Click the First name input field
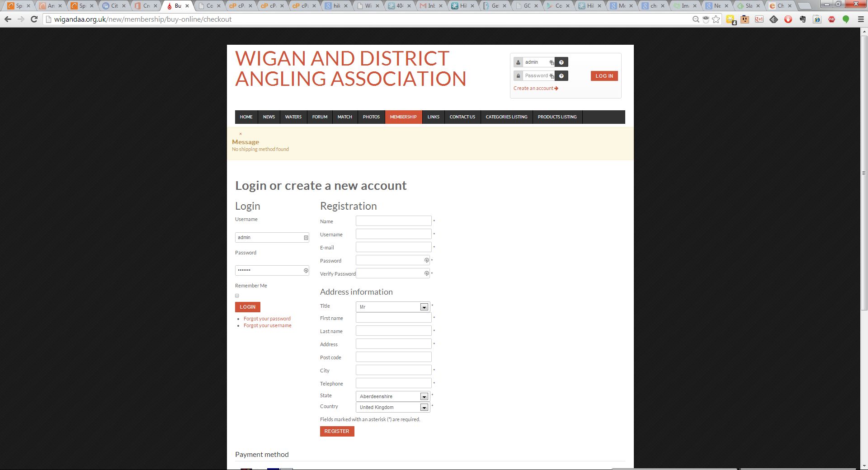Viewport: 868px width, 470px height. (394, 318)
